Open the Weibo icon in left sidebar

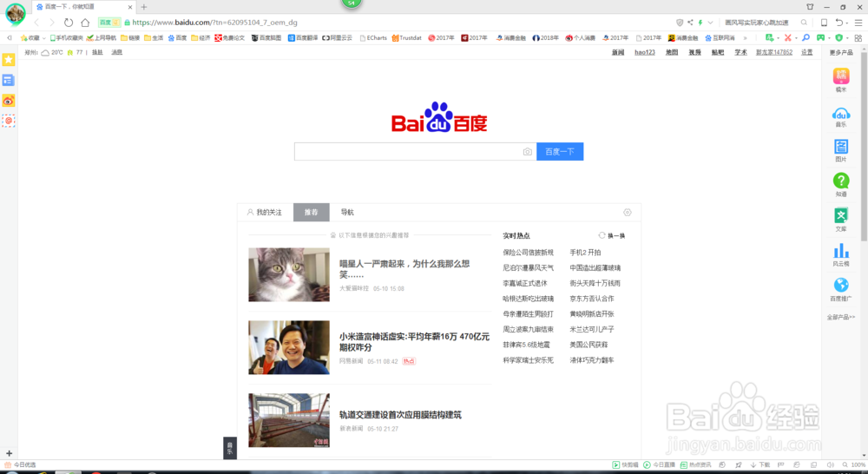click(9, 101)
